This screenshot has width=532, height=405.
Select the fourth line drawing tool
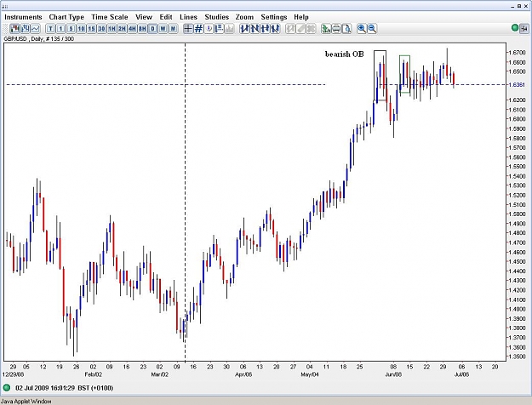point(275,29)
